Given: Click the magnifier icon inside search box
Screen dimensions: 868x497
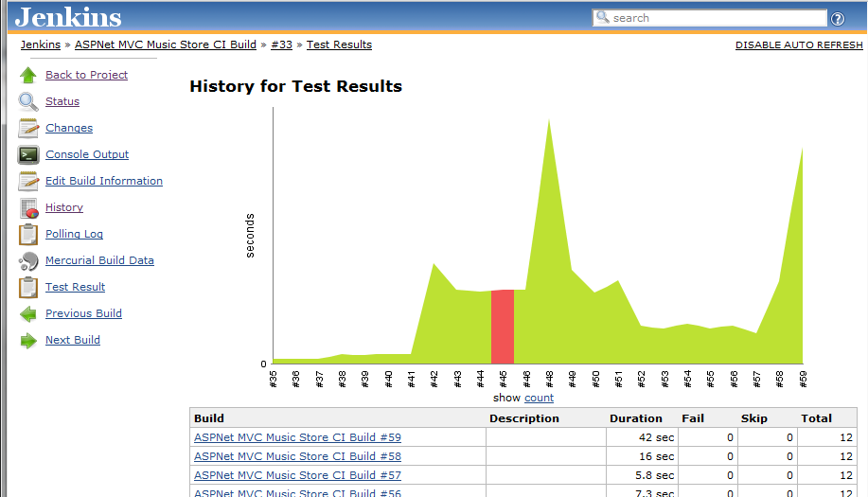Looking at the screenshot, I should pyautogui.click(x=602, y=17).
